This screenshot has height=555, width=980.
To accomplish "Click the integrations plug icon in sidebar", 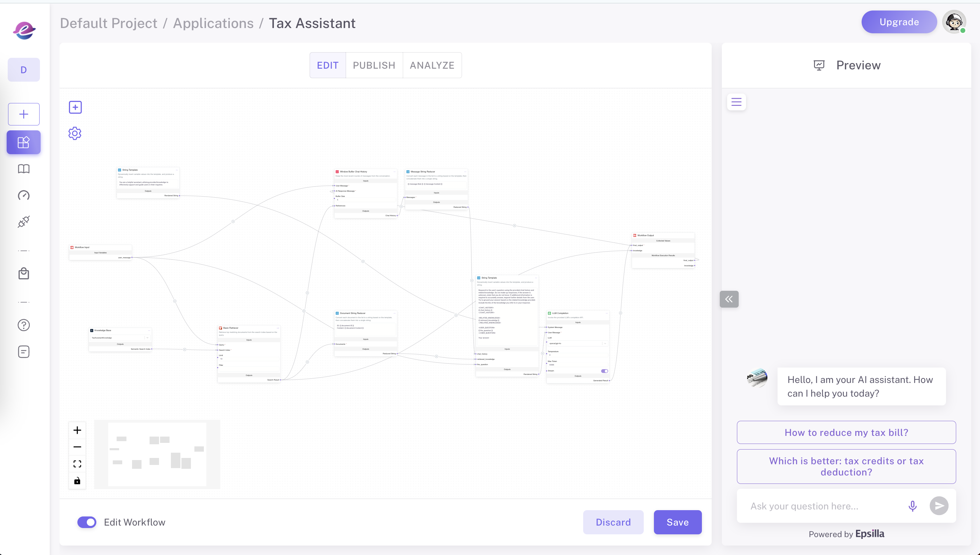I will (x=23, y=222).
